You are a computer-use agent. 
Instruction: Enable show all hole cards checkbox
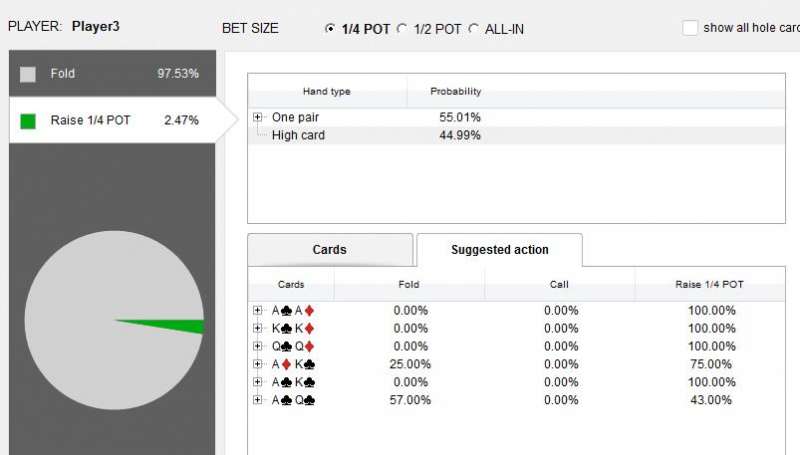click(690, 28)
